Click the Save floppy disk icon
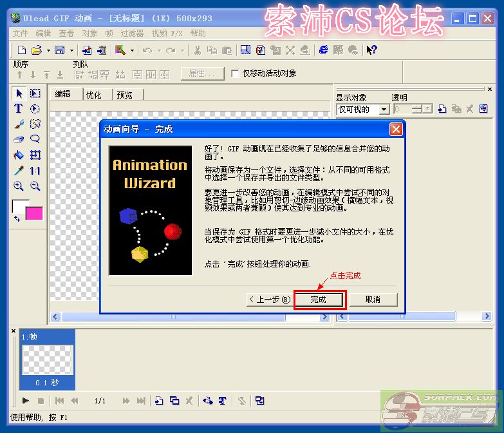 60,50
